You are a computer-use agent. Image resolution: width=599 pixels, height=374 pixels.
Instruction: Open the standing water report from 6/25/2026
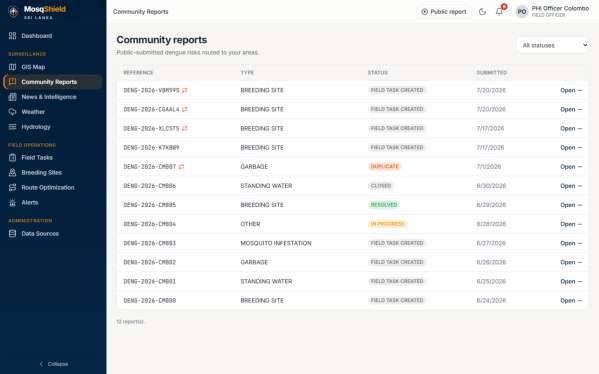tap(571, 281)
